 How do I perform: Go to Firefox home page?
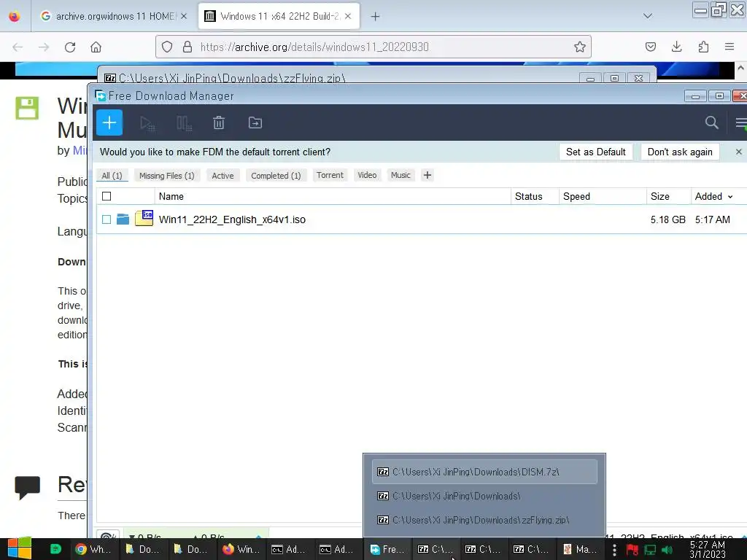click(96, 47)
